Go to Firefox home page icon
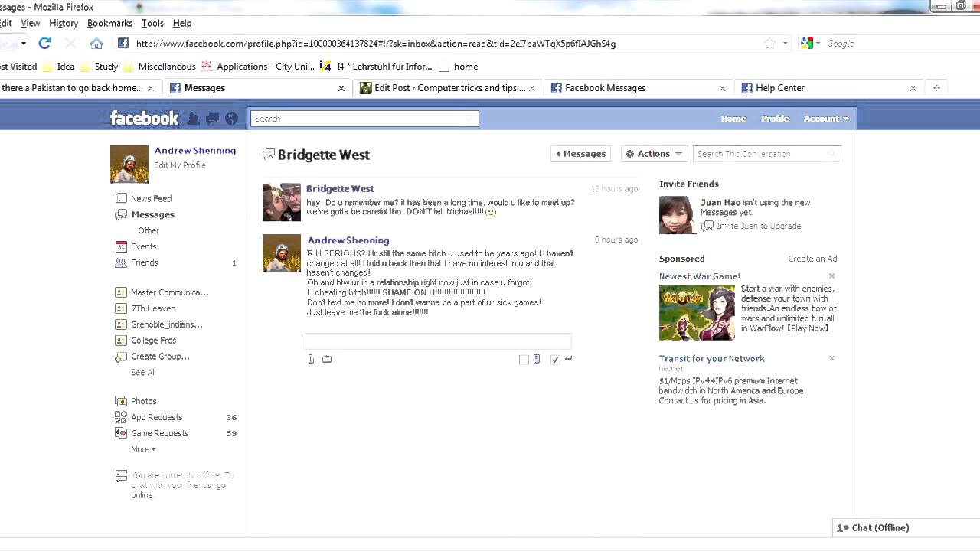 96,44
